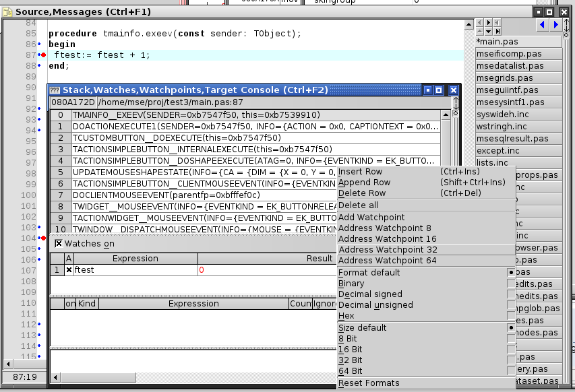Select Delete all in context menu
575x392 pixels.
357,205
